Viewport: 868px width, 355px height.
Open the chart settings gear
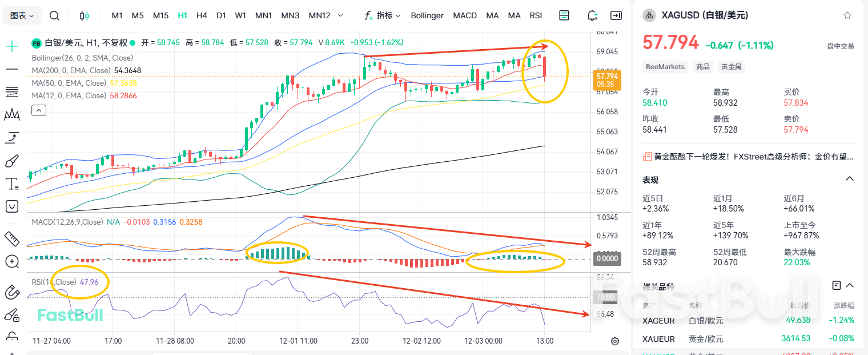point(614,341)
